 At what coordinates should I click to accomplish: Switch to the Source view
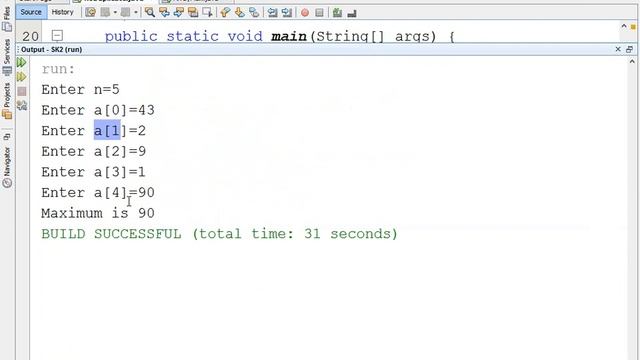pos(31,12)
